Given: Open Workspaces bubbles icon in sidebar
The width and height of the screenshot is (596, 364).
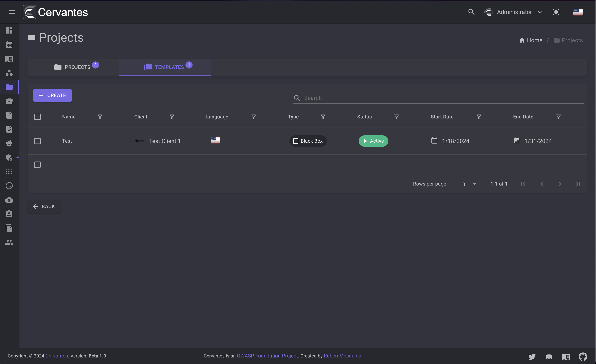Looking at the screenshot, I should coord(9,73).
